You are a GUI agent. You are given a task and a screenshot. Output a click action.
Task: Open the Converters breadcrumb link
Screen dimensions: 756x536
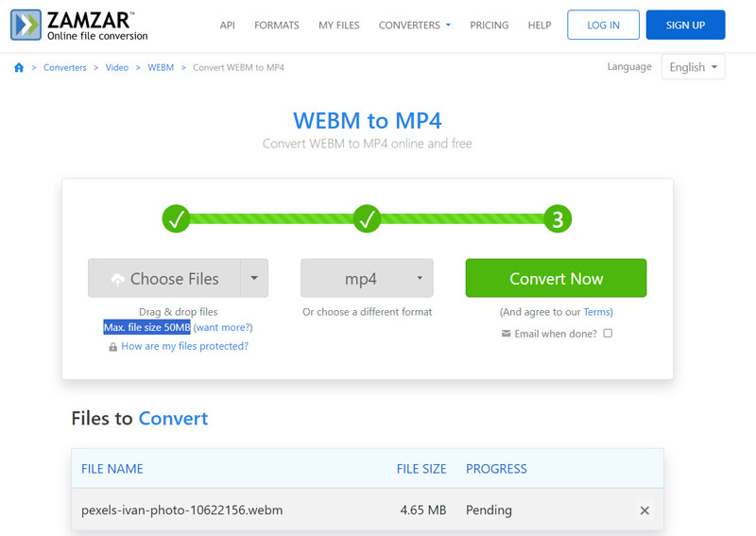pyautogui.click(x=65, y=67)
